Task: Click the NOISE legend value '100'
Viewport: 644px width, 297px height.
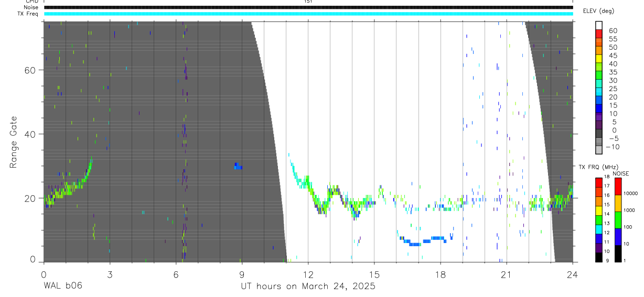Action: point(629,227)
